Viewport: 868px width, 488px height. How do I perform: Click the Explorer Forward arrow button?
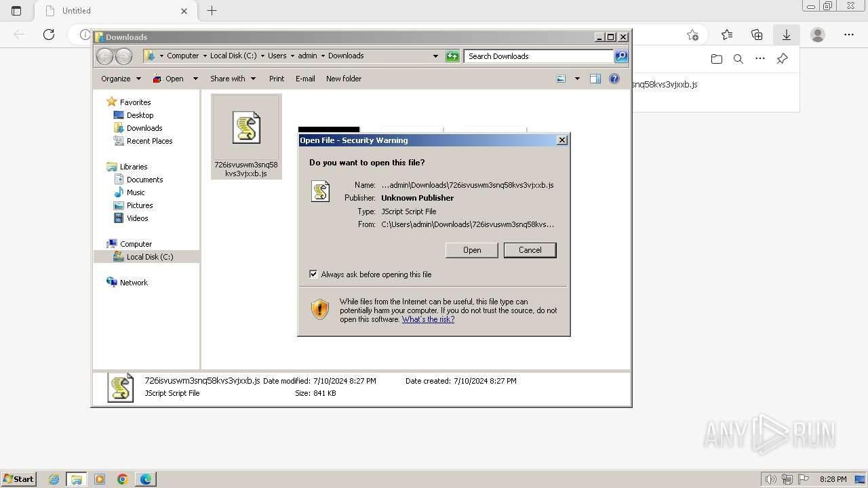(123, 56)
